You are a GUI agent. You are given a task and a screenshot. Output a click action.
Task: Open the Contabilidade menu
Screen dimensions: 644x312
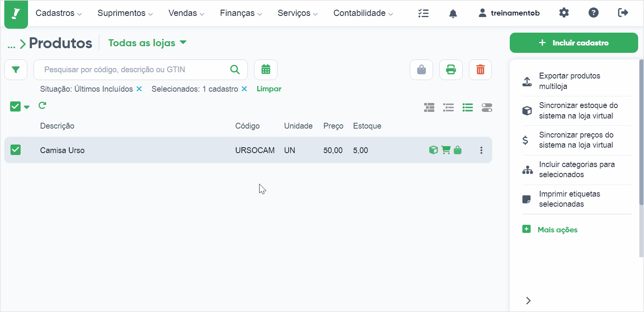click(x=363, y=13)
